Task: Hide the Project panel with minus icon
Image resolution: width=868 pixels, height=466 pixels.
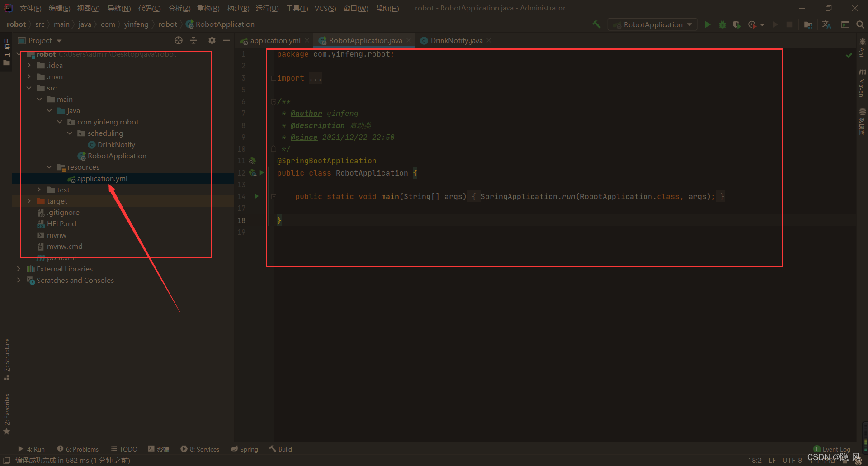Action: click(226, 40)
